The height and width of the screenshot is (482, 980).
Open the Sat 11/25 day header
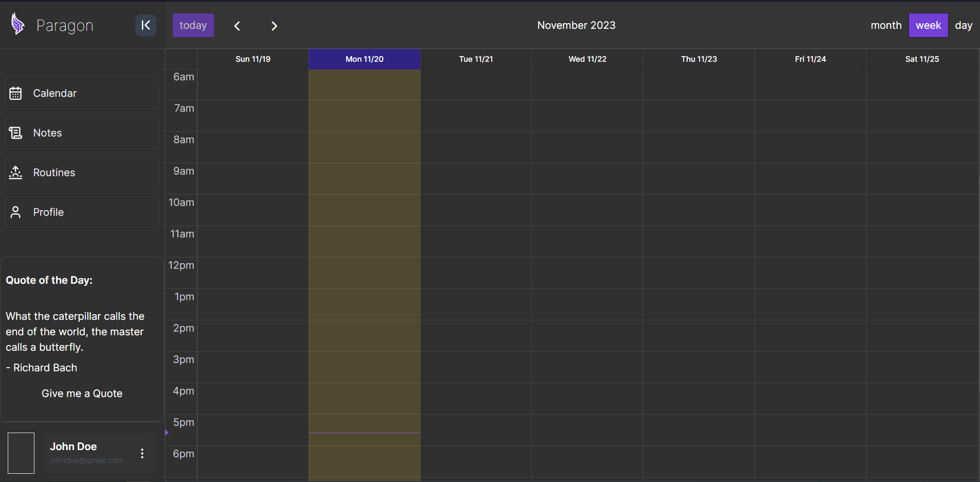click(922, 59)
